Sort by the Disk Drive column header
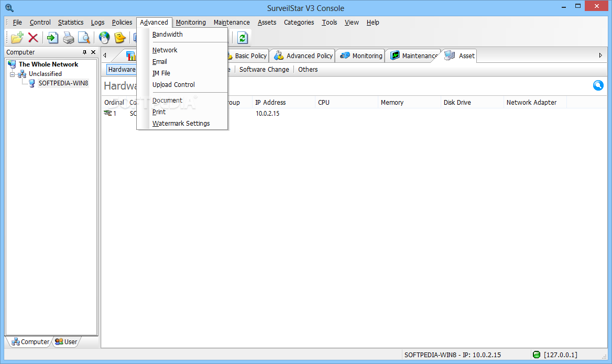 point(472,103)
